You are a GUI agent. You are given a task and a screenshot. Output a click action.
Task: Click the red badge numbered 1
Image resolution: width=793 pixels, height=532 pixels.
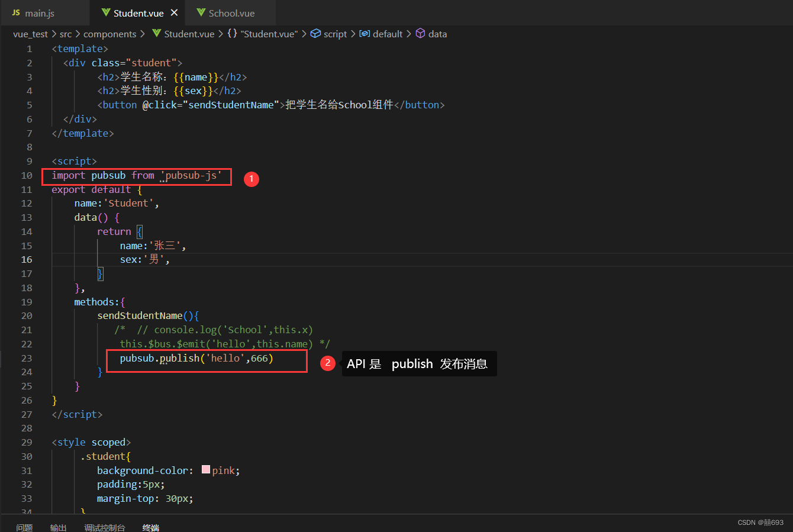point(252,179)
